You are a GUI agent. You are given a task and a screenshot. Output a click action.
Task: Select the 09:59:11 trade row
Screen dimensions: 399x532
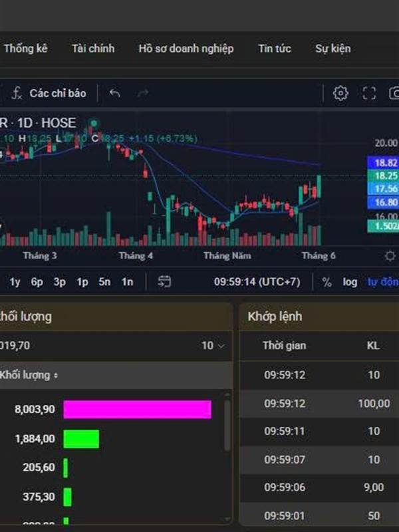(x=319, y=431)
